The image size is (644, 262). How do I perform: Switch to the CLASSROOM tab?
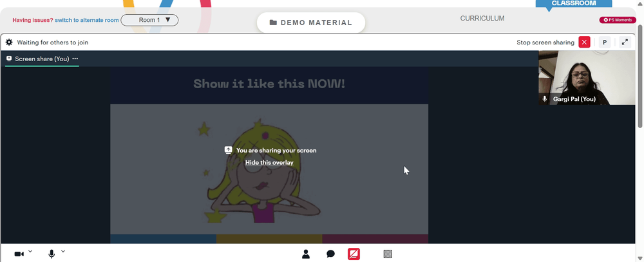(574, 4)
